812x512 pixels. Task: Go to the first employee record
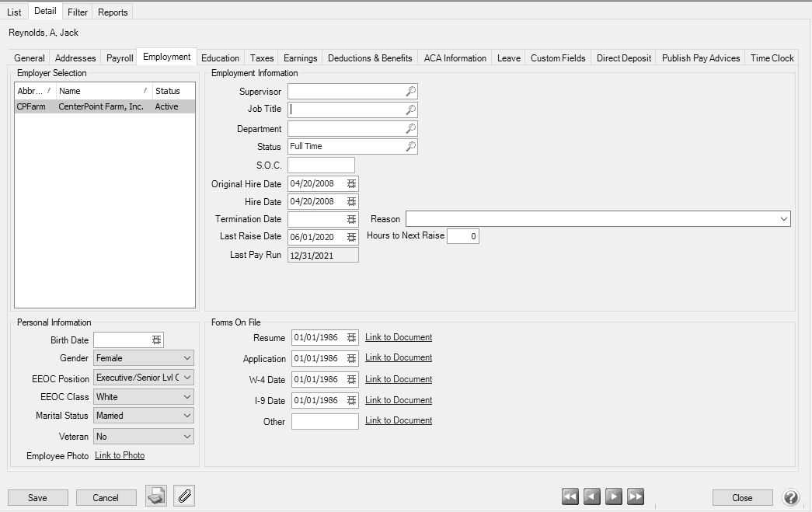coord(570,497)
